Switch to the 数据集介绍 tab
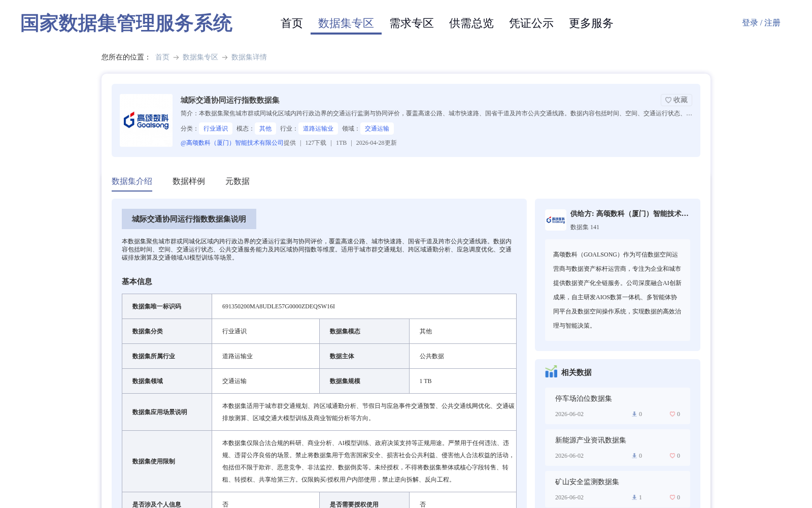 point(132,181)
